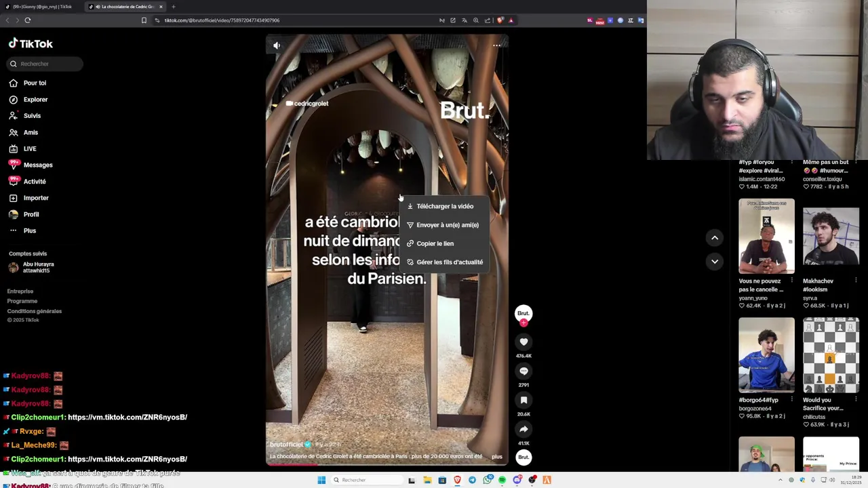Open author syrv.a
Image resolution: width=868 pixels, height=488 pixels.
click(x=810, y=298)
